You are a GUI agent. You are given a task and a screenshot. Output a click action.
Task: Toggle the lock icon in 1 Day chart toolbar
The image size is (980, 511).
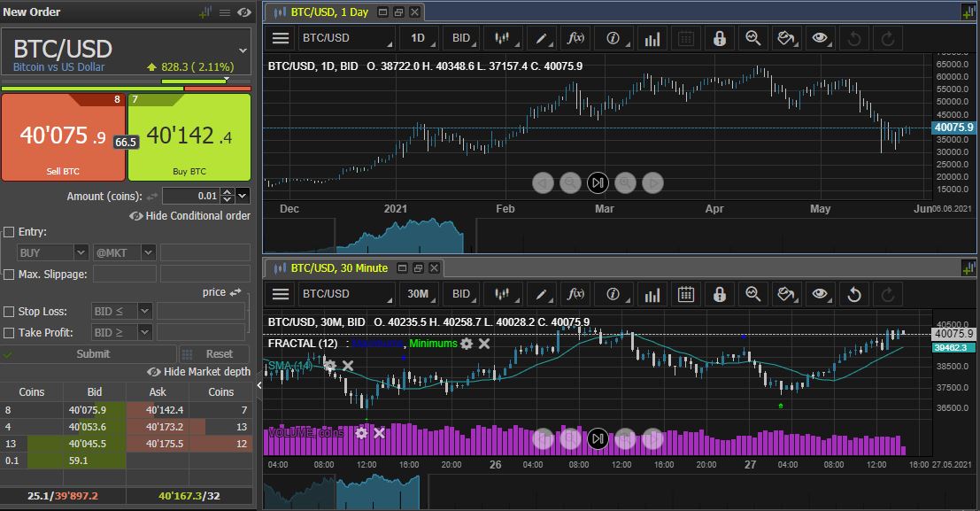click(720, 38)
